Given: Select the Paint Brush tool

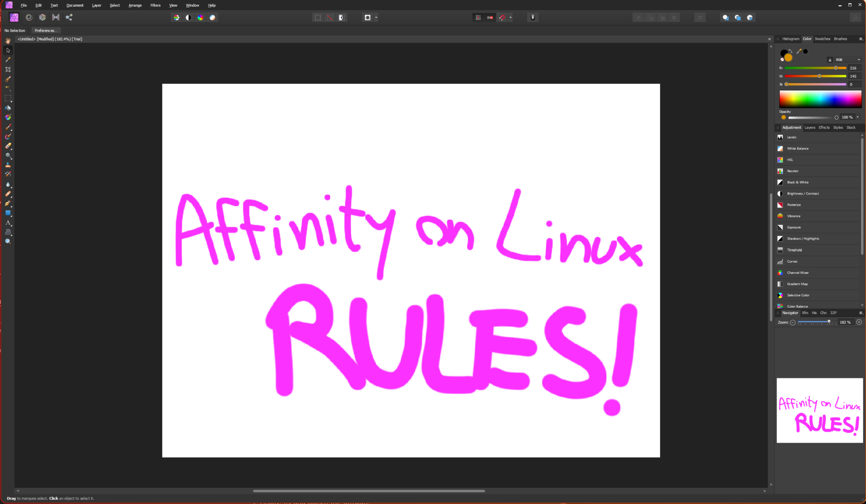Looking at the screenshot, I should [8, 127].
